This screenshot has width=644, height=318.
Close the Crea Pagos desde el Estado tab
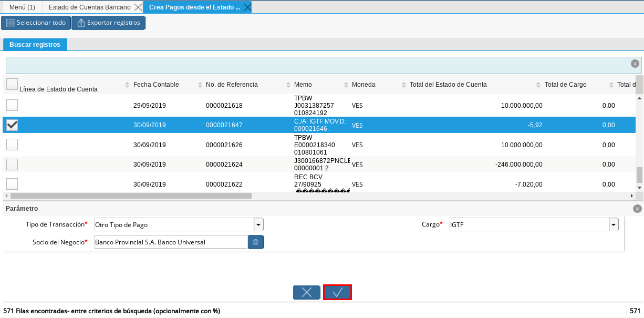pyautogui.click(x=247, y=7)
